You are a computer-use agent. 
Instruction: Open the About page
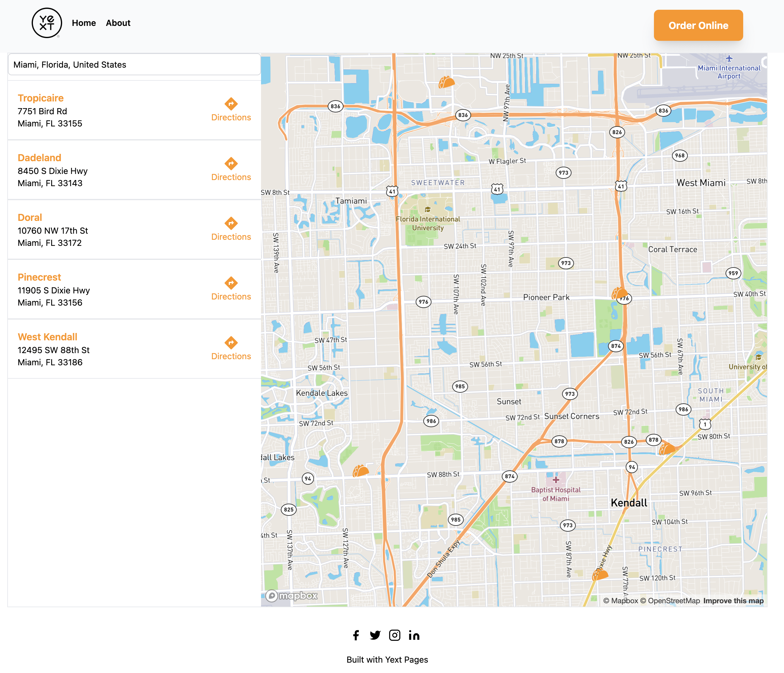(x=118, y=23)
